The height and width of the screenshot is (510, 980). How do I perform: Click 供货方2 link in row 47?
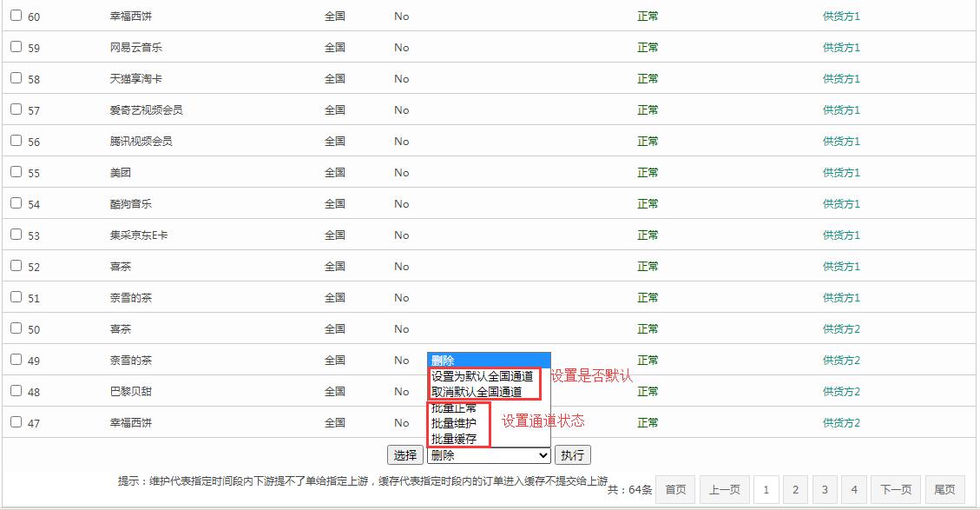point(841,423)
